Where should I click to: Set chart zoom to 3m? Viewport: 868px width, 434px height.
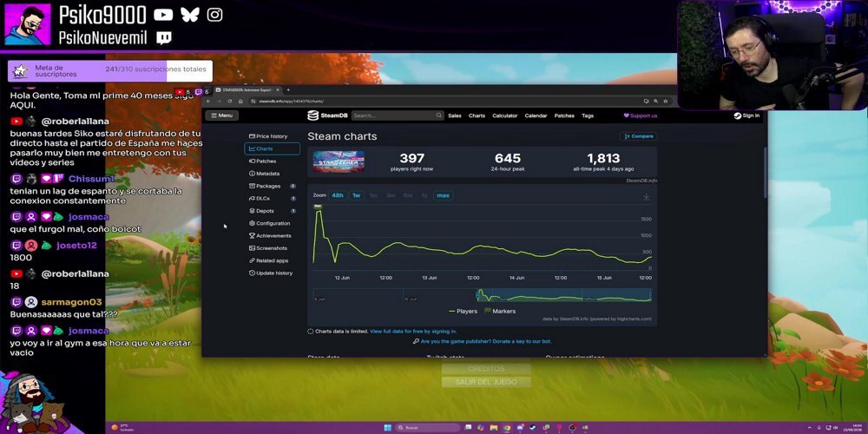pos(391,195)
